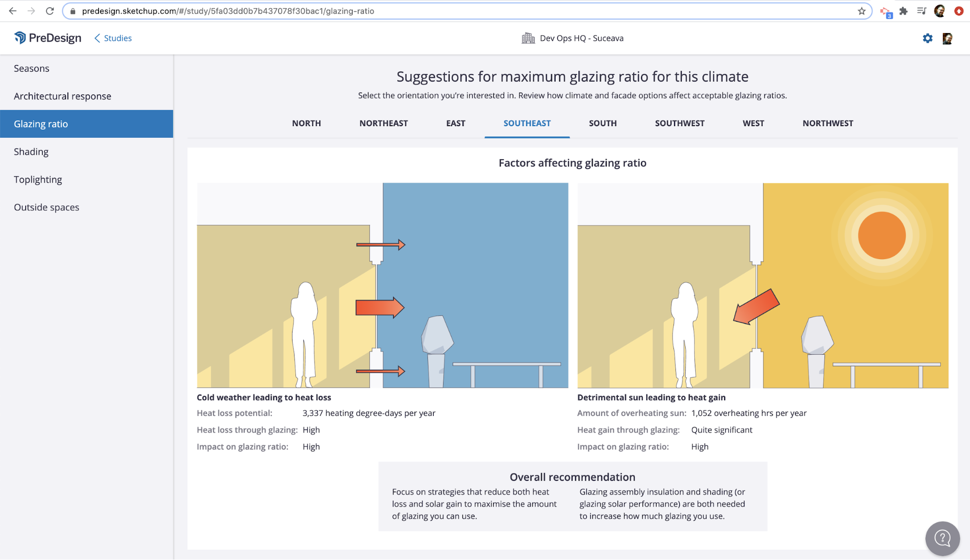Open the Architectural response section
The image size is (970, 560).
point(62,96)
